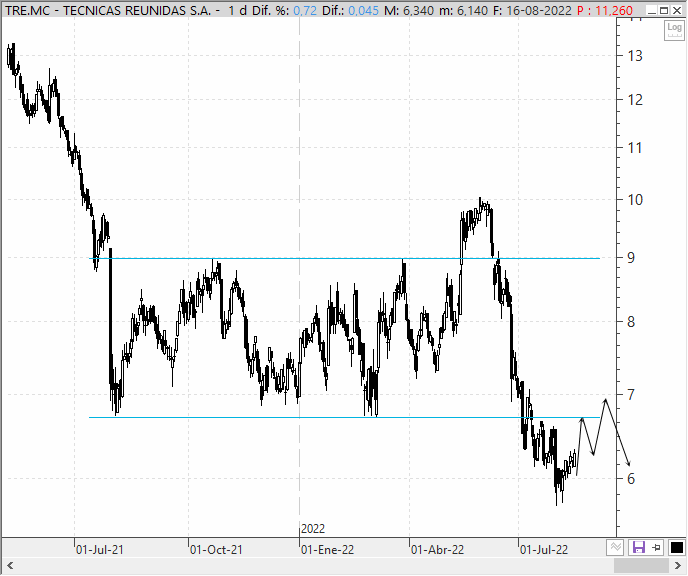
Task: Click the horizontal scrollbar right arrow
Action: 677,565
